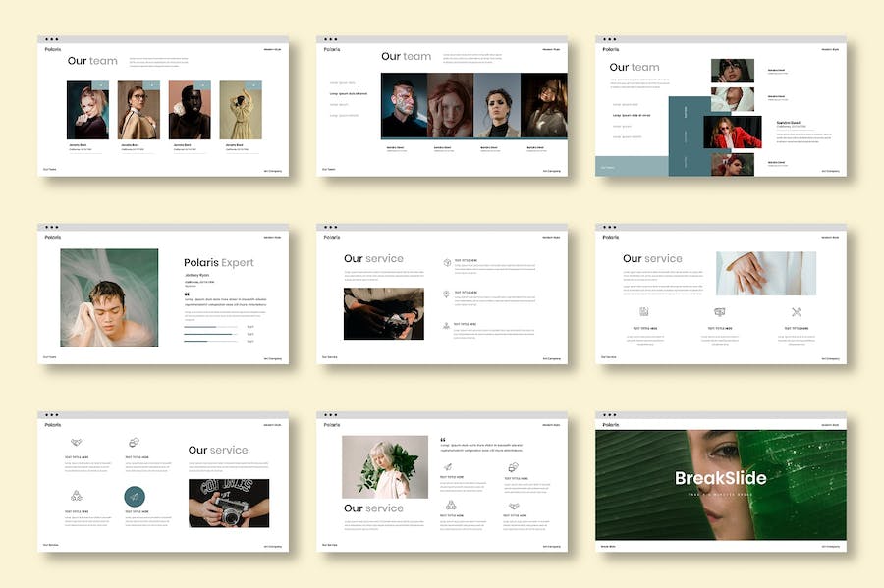Click the chart icon on hand photo slide
Screen dimensions: 884x588
(644, 312)
